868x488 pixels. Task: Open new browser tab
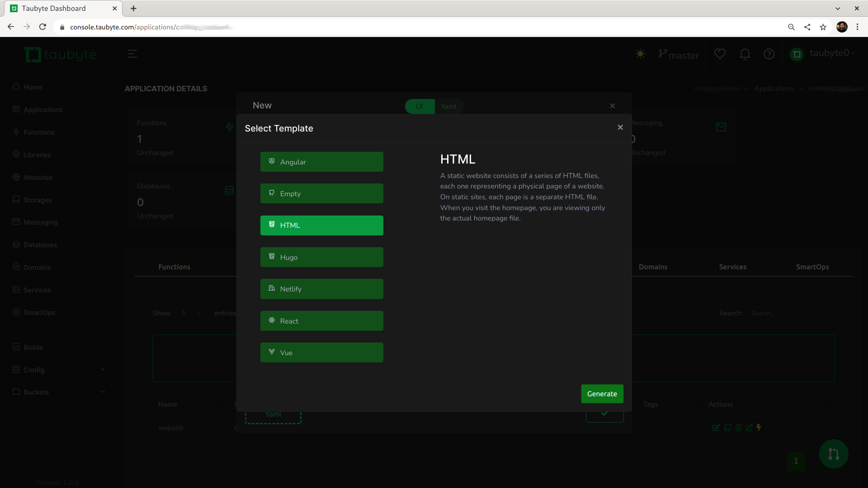tap(133, 8)
